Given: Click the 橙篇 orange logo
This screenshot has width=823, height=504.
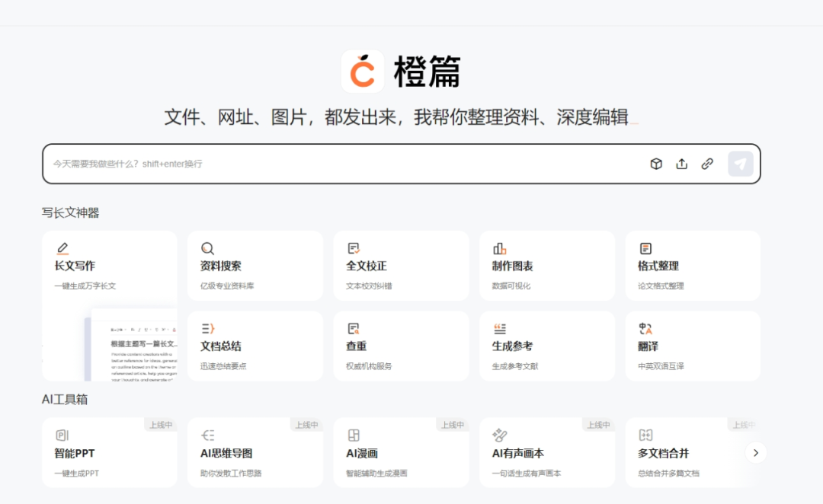Looking at the screenshot, I should click(363, 72).
